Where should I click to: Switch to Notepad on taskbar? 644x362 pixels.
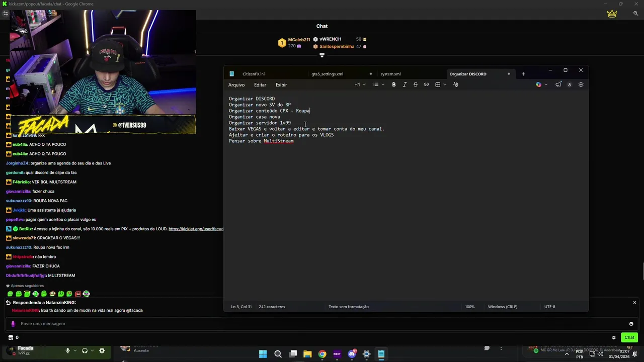[x=381, y=354]
